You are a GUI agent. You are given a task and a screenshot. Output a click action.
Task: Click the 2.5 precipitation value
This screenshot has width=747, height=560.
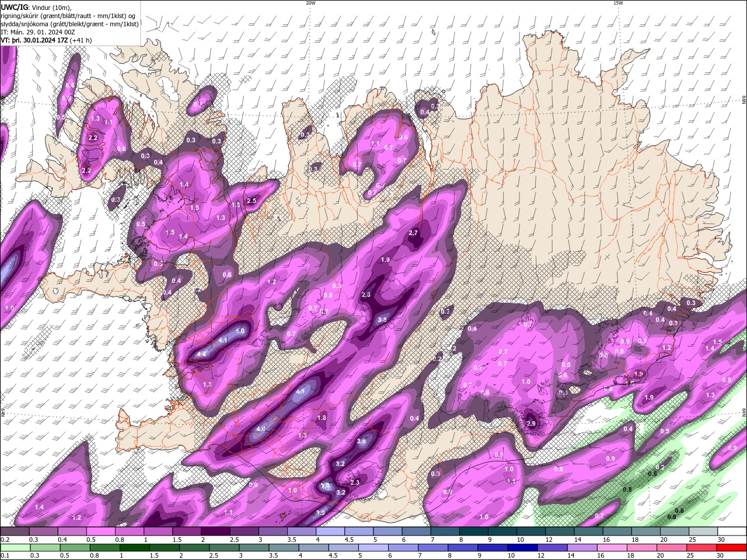coord(252,201)
